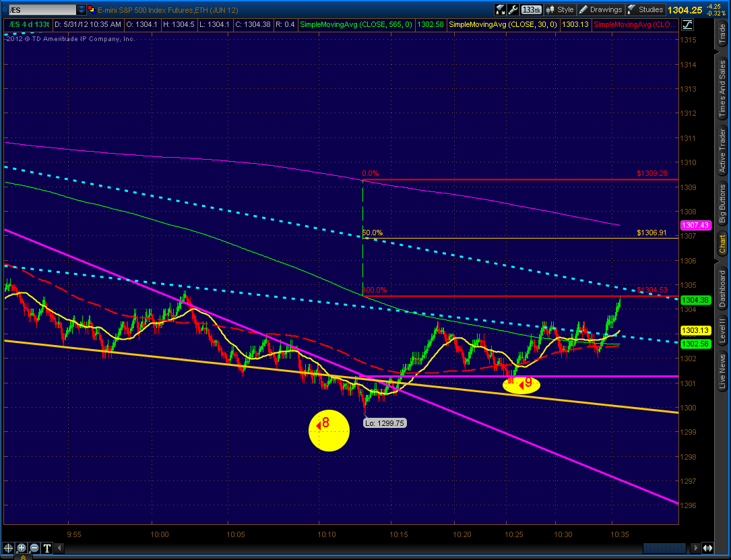731x560 pixels.
Task: Click the 1307.43 magenta price bubble
Action: click(695, 225)
